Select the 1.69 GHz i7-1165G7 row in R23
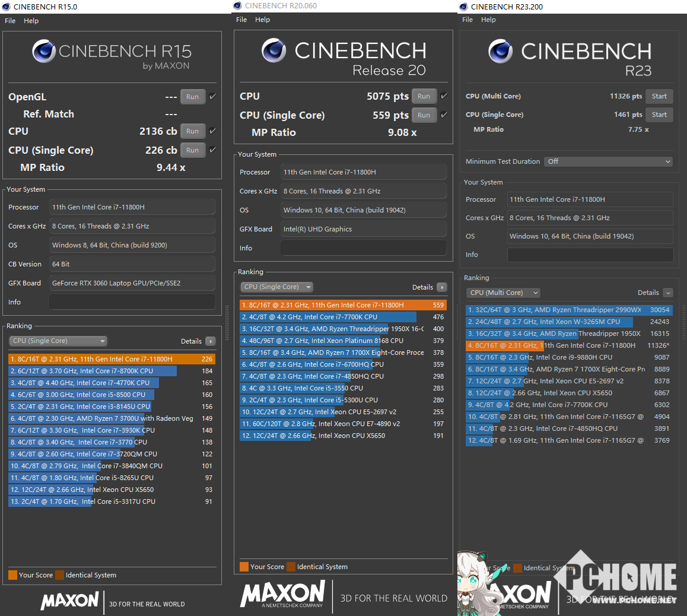Screen dimensions: 687x616 569,441
